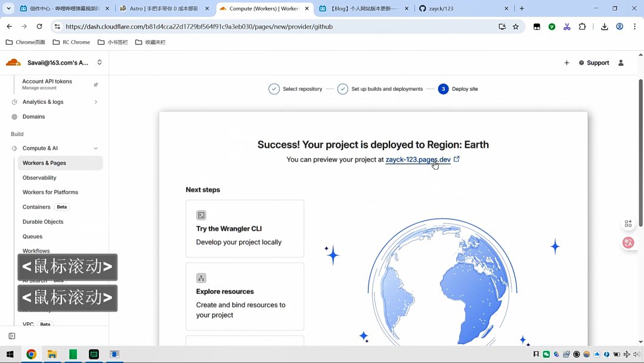
Task: Open the account switcher dropdown
Action: [x=100, y=63]
